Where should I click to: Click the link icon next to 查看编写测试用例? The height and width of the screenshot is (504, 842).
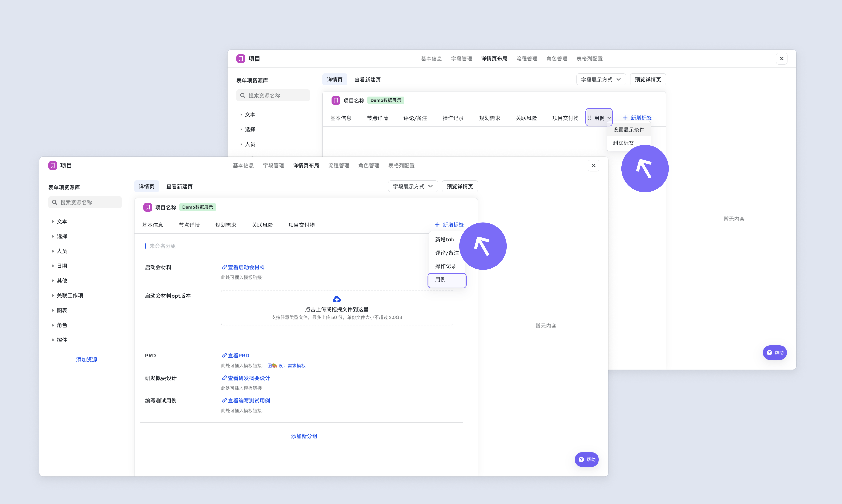point(224,400)
